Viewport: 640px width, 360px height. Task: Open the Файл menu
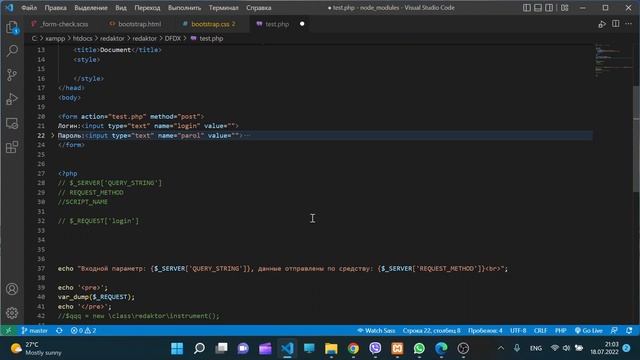point(29,8)
